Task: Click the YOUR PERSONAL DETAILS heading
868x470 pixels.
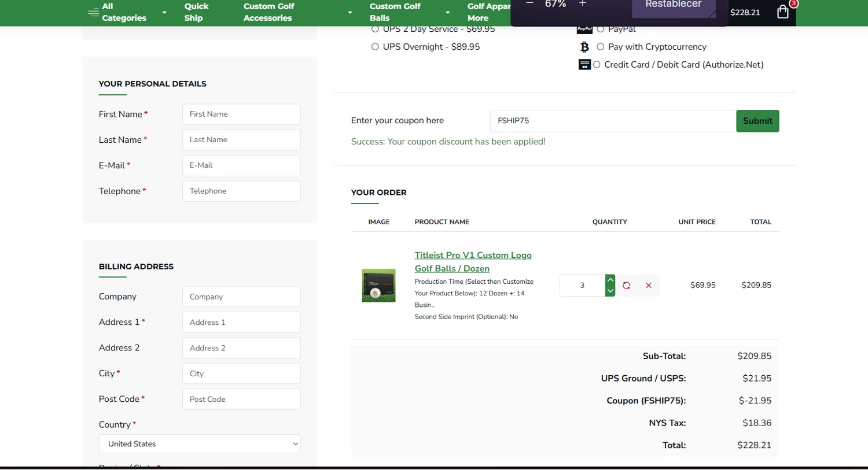Action: pyautogui.click(x=152, y=84)
